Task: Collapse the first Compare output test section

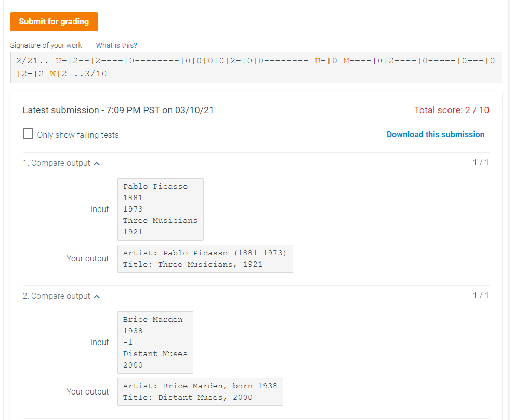Action: (97, 163)
